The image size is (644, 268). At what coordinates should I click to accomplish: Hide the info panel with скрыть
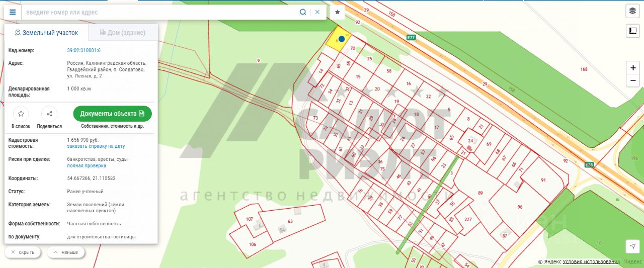[x=23, y=252]
